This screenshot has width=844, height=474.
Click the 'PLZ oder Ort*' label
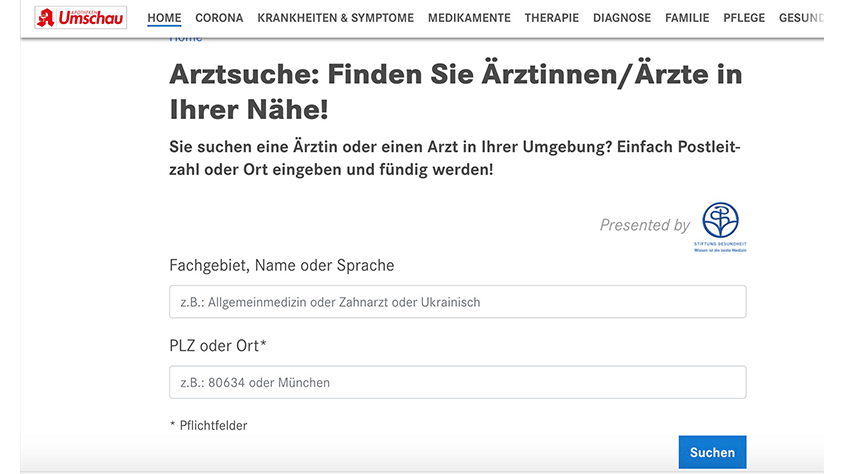click(x=218, y=346)
